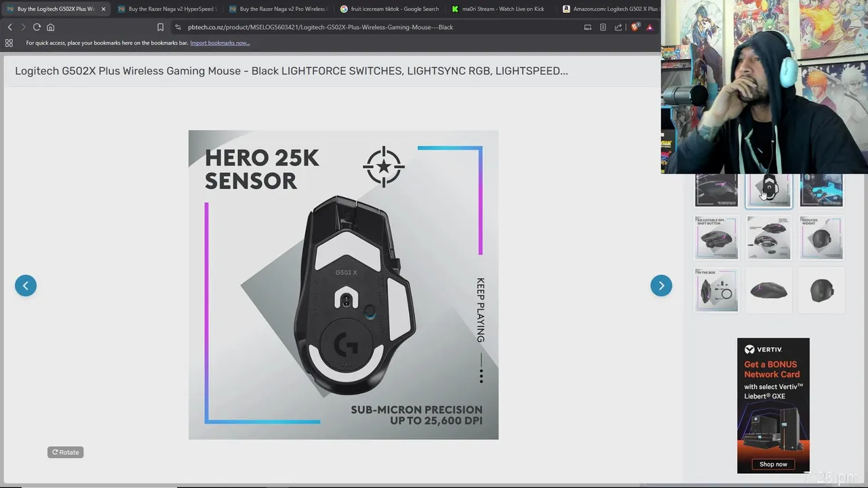Open the Brave Rewards triangle icon
Screen dimensions: 868x488
(650, 27)
